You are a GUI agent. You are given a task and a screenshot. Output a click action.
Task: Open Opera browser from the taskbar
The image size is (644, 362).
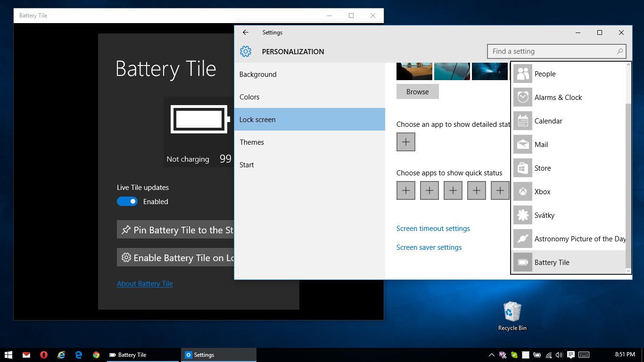[x=44, y=355]
